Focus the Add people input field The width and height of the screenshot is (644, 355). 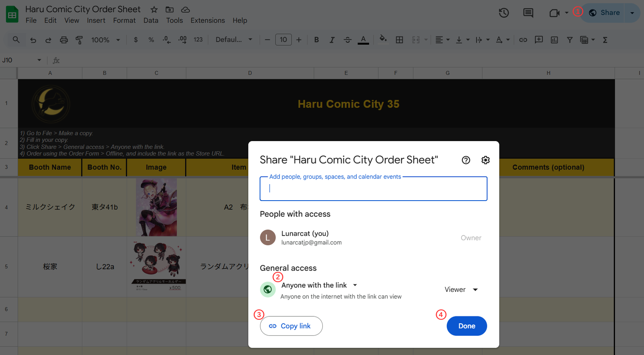[374, 189]
